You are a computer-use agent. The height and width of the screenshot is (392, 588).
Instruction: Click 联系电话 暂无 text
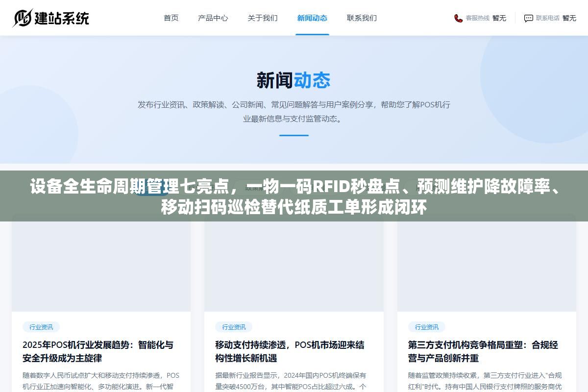556,18
